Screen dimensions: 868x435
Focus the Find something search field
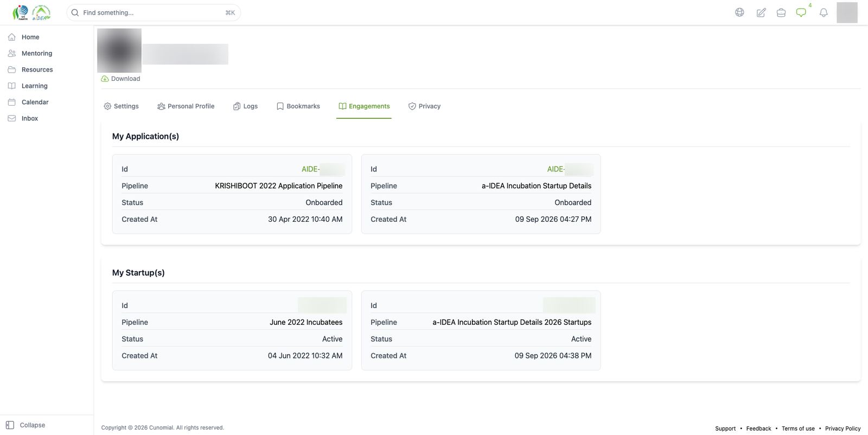154,12
